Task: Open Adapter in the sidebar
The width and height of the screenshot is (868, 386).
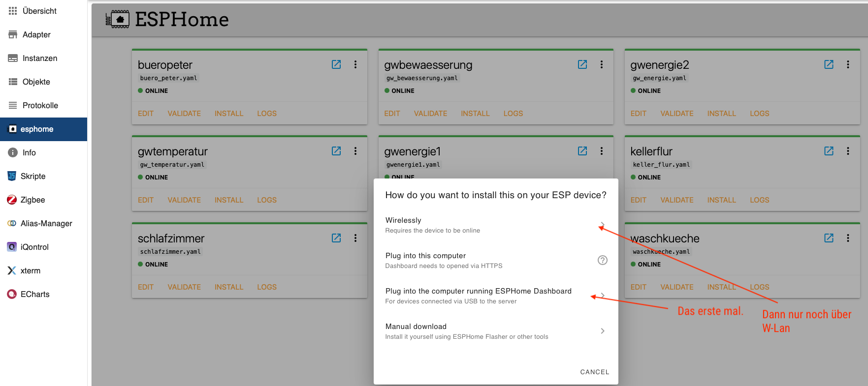Action: click(x=43, y=34)
